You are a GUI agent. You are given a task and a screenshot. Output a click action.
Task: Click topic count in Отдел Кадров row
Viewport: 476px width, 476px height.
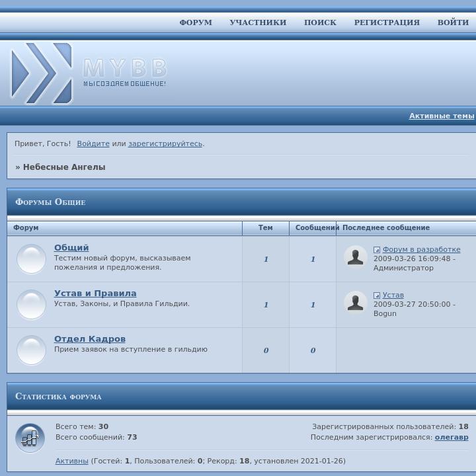266,350
